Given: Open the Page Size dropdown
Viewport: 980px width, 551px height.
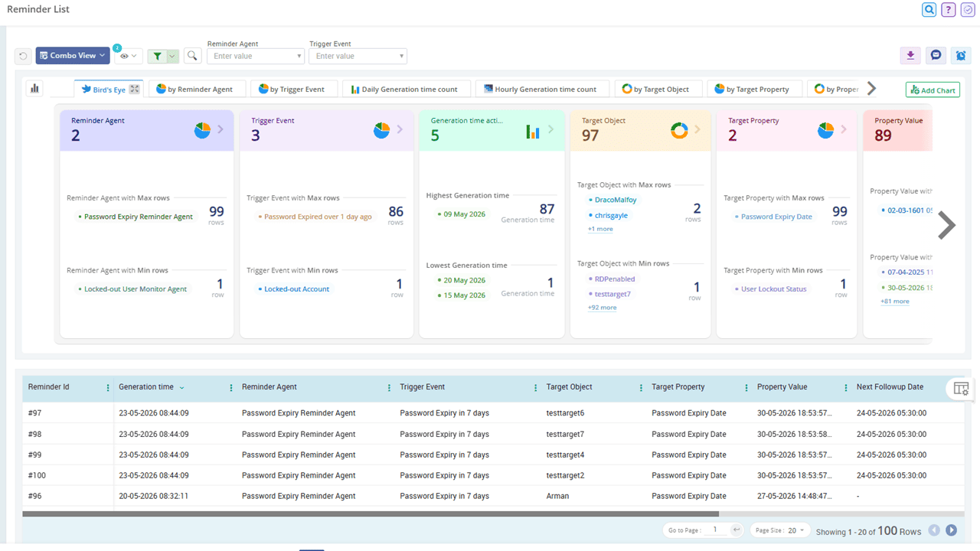Looking at the screenshot, I should [779, 530].
